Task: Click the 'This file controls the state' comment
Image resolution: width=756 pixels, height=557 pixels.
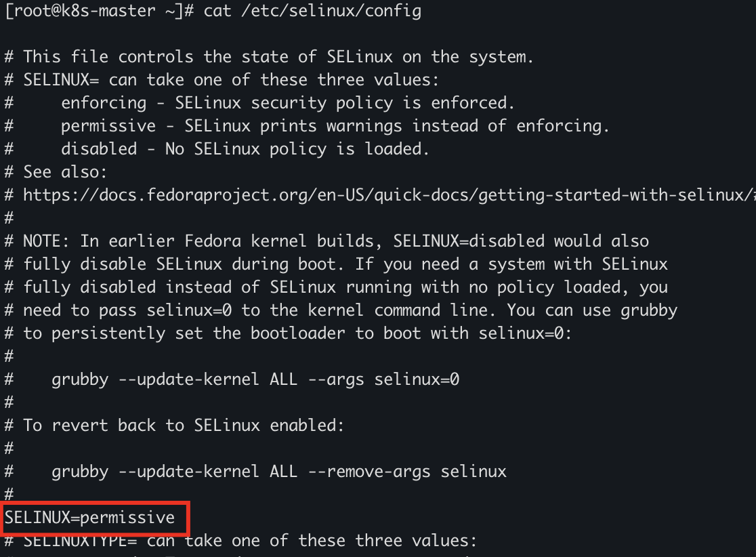Action: [x=278, y=57]
